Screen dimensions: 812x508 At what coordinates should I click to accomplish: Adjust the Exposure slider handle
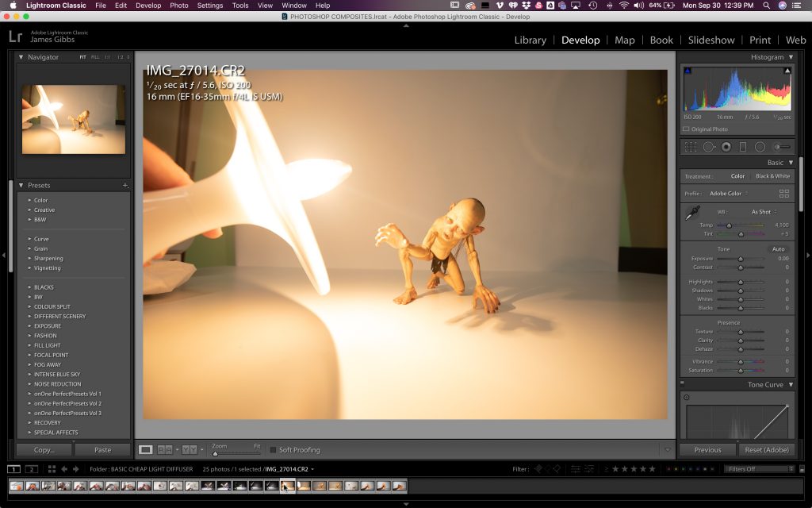click(741, 259)
